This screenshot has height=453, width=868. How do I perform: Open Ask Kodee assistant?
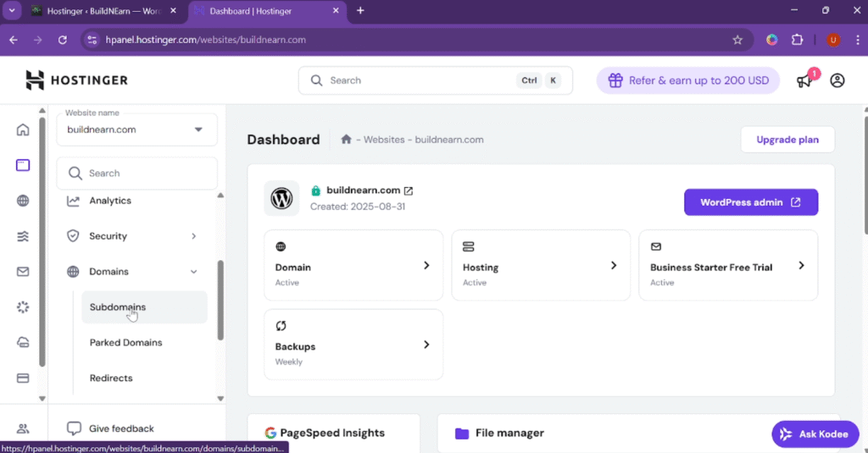[x=815, y=434]
